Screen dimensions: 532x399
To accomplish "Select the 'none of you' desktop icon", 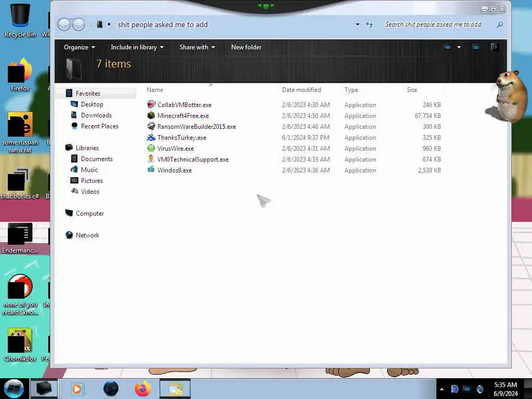I will pos(20,295).
